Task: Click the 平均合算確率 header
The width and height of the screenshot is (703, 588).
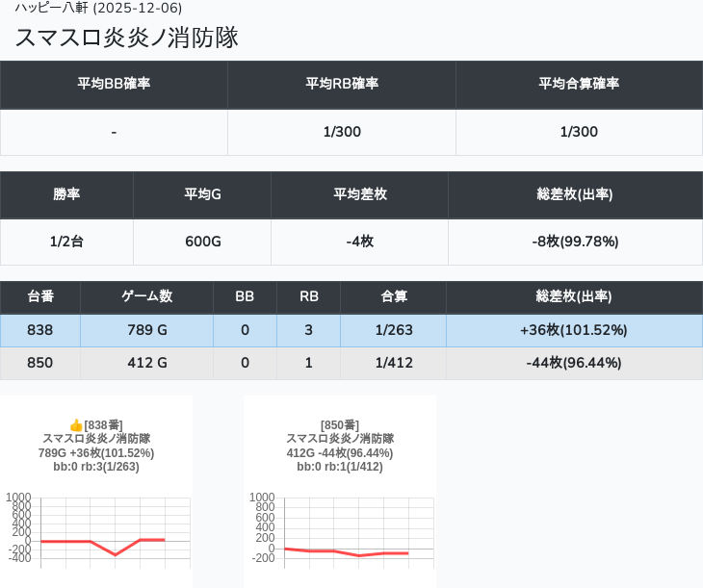Action: (579, 84)
